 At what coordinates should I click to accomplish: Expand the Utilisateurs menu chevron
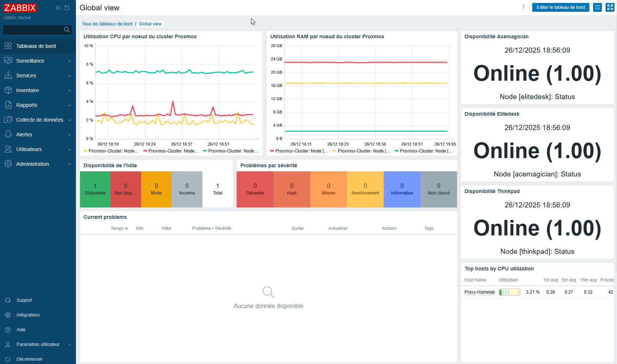tap(70, 149)
